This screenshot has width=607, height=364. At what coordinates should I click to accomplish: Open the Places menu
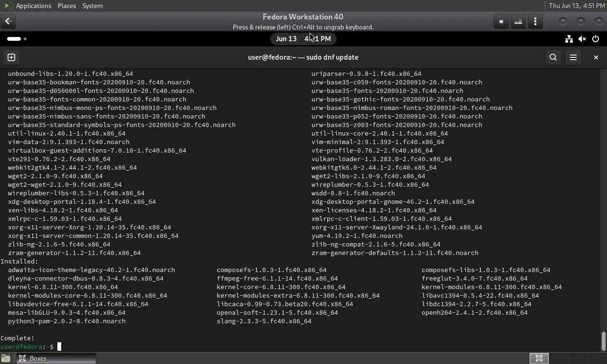coord(66,6)
